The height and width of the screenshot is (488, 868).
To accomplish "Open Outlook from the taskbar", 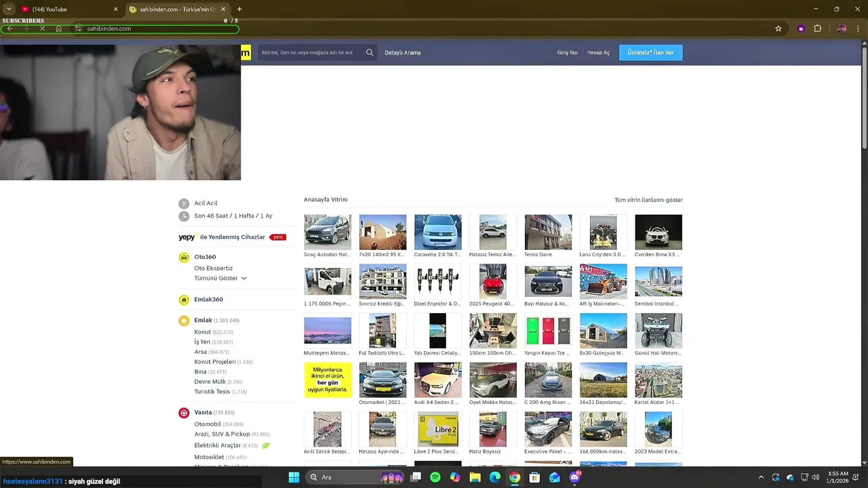I will (x=555, y=477).
